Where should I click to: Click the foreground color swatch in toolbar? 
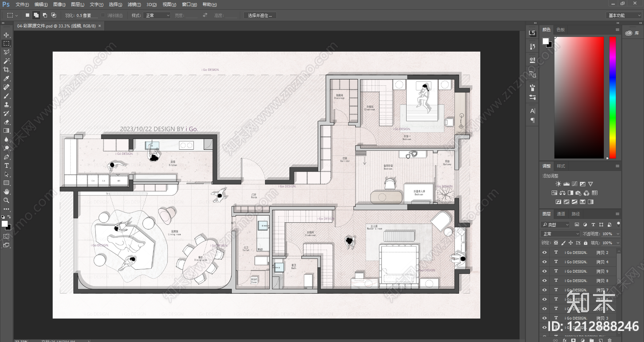[x=4, y=224]
